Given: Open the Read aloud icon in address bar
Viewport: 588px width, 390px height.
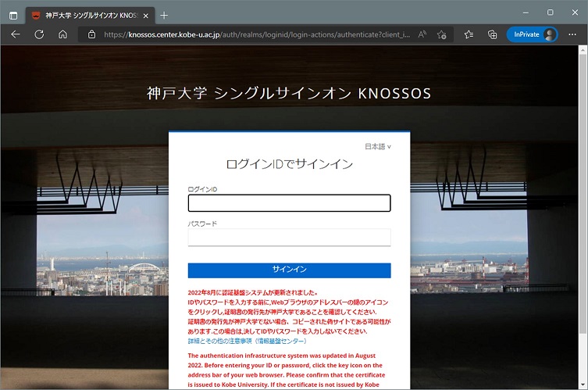Looking at the screenshot, I should click(x=422, y=34).
